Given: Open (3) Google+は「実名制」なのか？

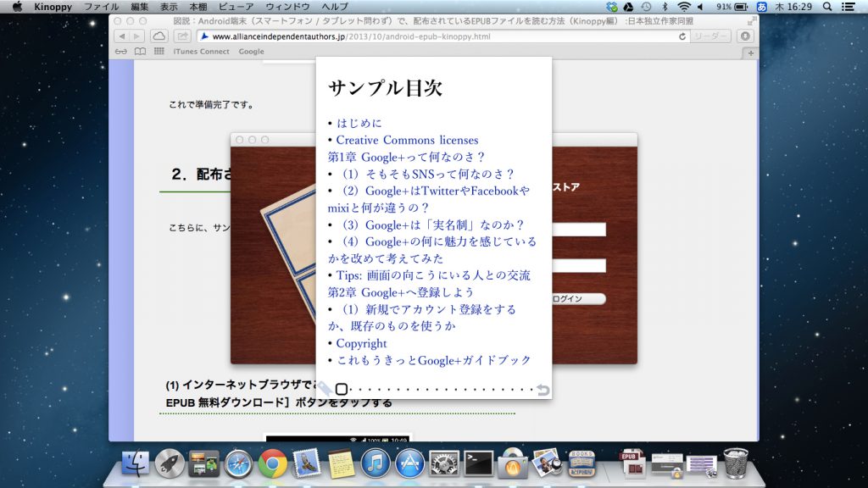Looking at the screenshot, I should 432,225.
